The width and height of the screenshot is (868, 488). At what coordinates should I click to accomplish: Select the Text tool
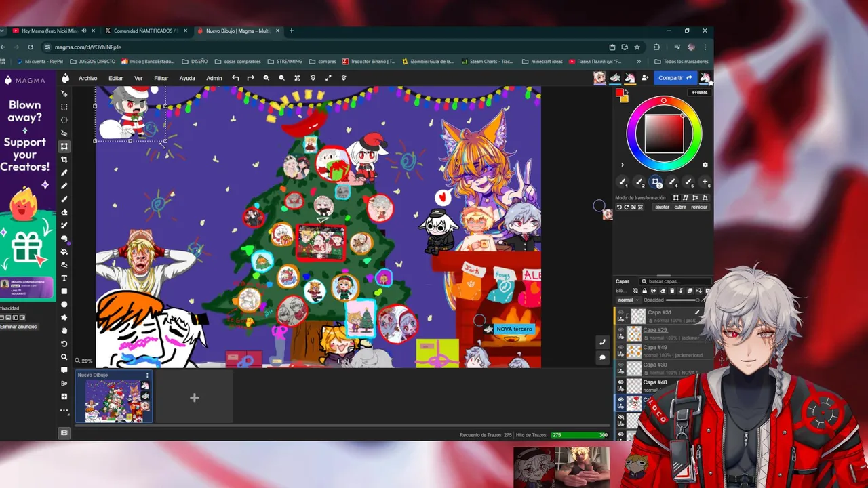[x=64, y=278]
